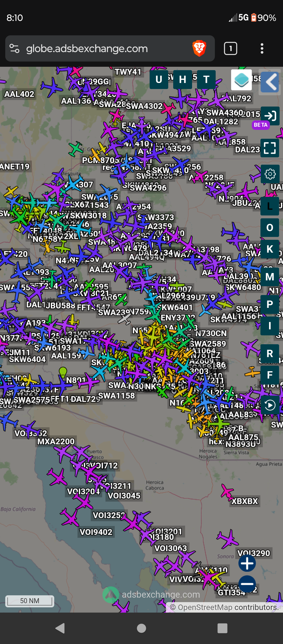Screen dimensions: 283x644
Task: Click the green balloon marker icon
Action: point(63,372)
